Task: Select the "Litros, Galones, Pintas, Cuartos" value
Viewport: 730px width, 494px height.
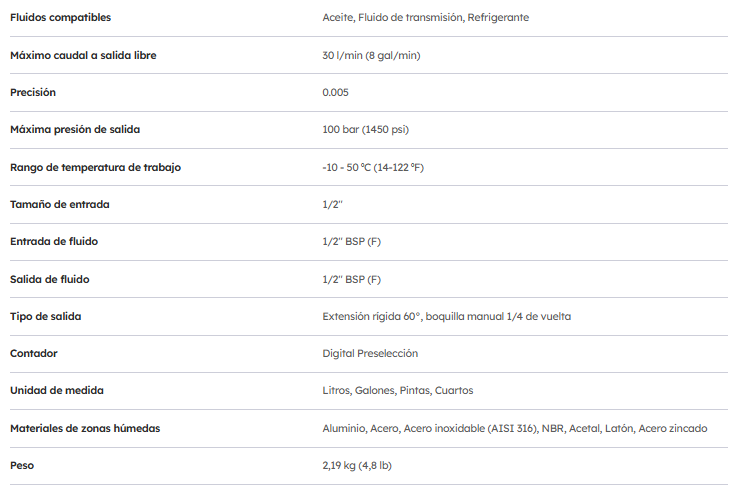Action: pyautogui.click(x=398, y=390)
